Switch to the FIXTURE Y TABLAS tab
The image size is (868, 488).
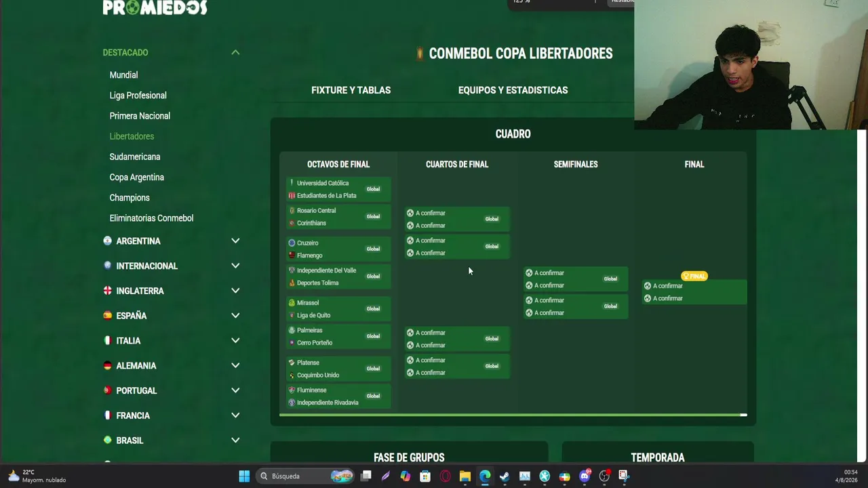pos(351,90)
